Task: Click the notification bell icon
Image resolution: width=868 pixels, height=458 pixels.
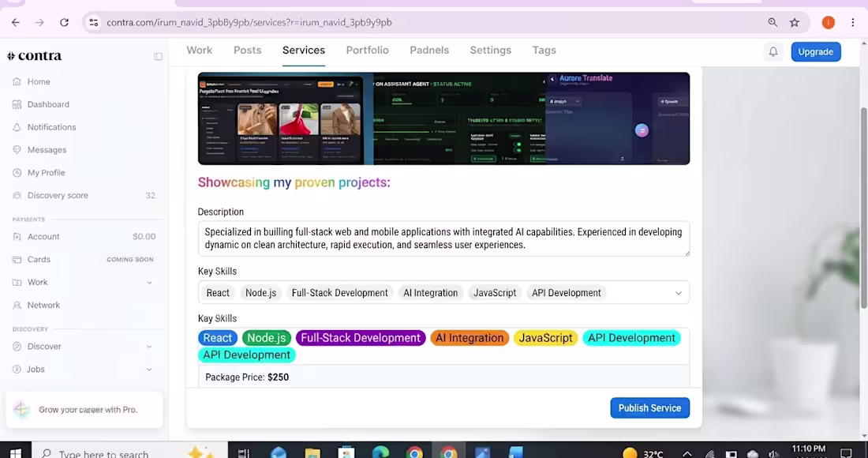Action: pyautogui.click(x=773, y=51)
